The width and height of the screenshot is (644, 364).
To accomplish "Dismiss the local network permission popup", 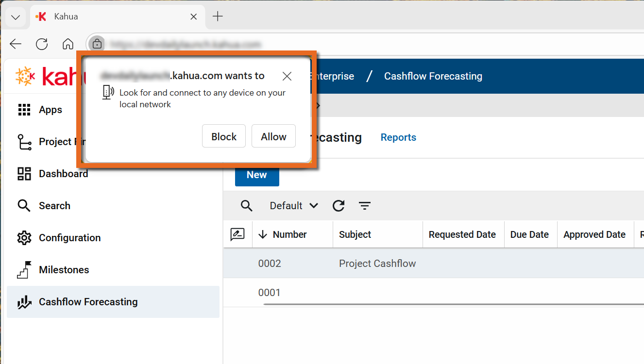I will click(x=287, y=76).
